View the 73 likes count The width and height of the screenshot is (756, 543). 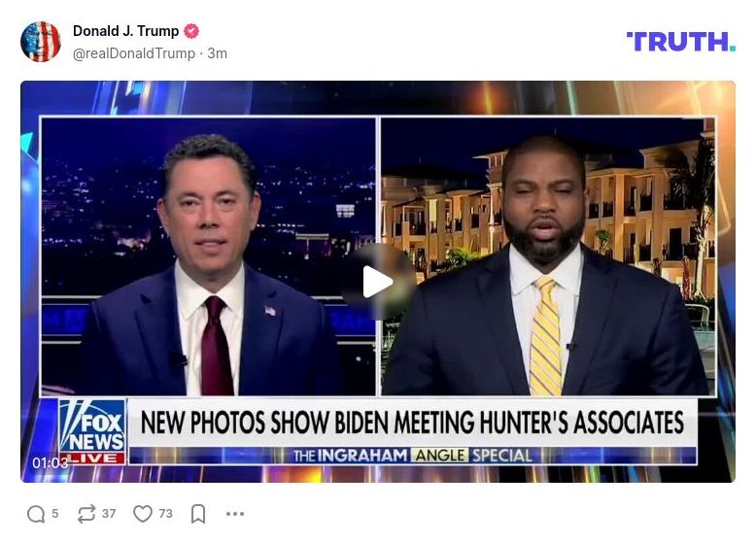point(166,514)
